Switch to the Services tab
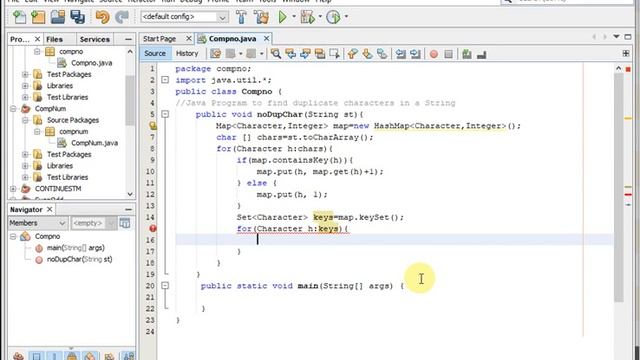 95,39
